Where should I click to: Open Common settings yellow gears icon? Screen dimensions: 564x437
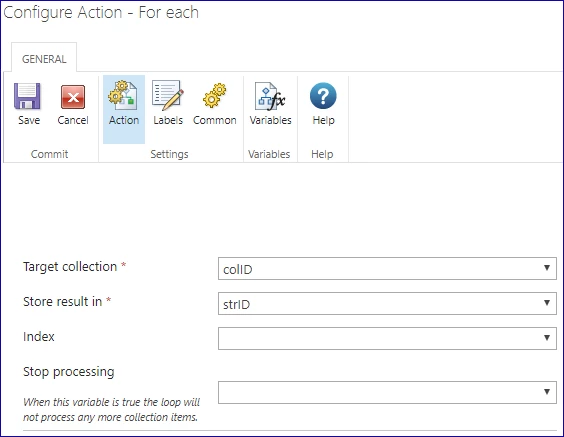point(215,95)
